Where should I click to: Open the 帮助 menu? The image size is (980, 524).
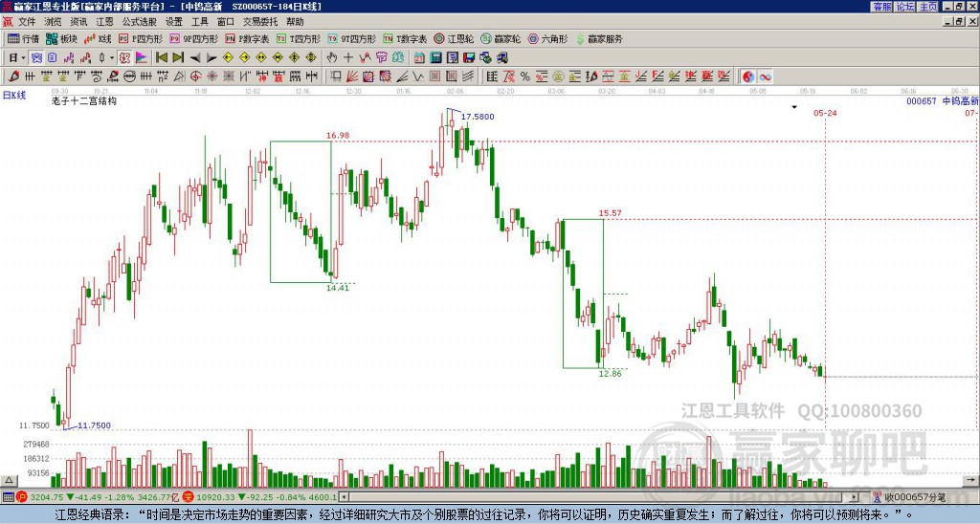coord(295,22)
